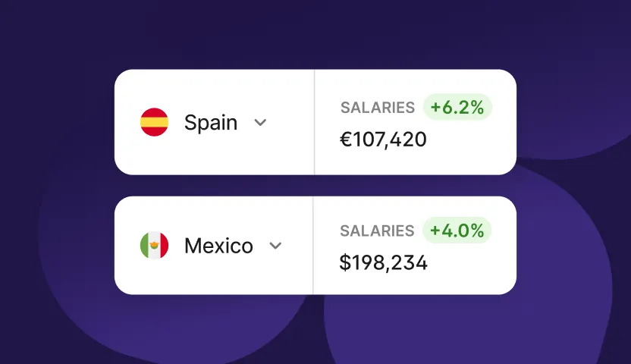Select the Mexico country name
This screenshot has height=364, width=631.
click(x=218, y=246)
